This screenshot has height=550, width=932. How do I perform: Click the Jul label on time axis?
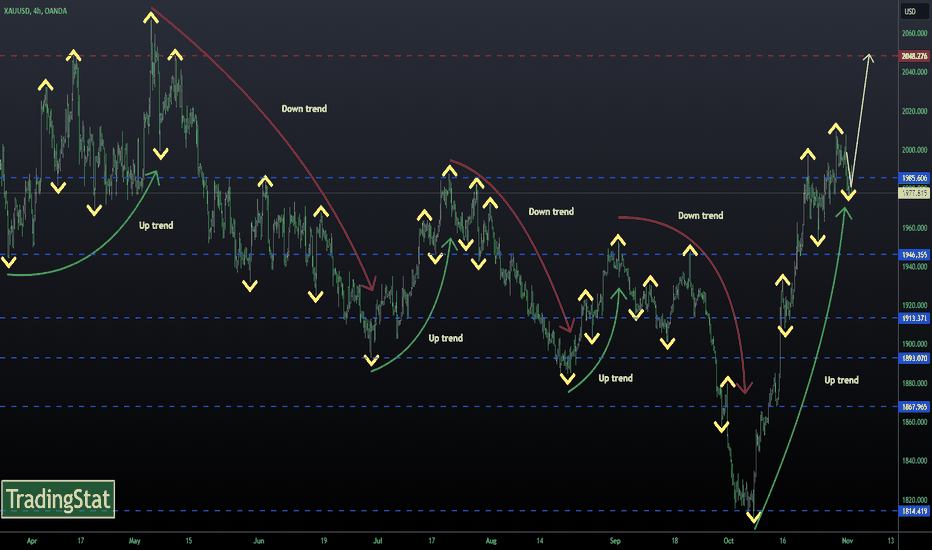point(377,540)
